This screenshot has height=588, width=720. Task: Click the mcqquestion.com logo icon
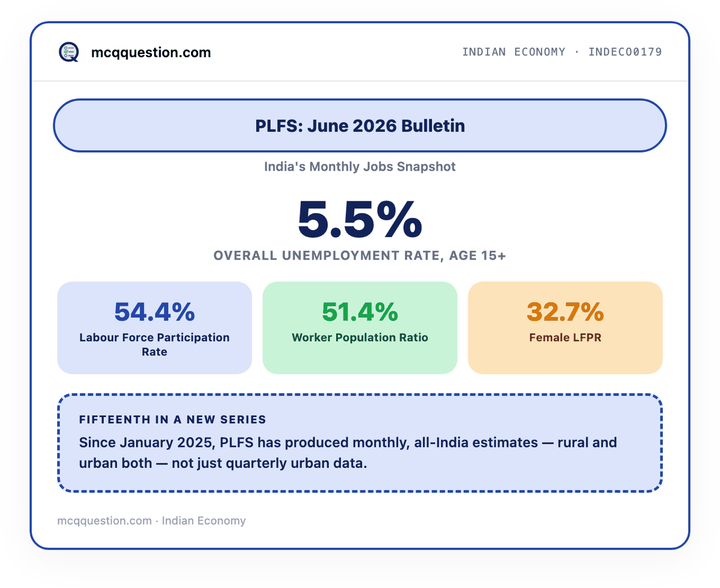point(69,52)
